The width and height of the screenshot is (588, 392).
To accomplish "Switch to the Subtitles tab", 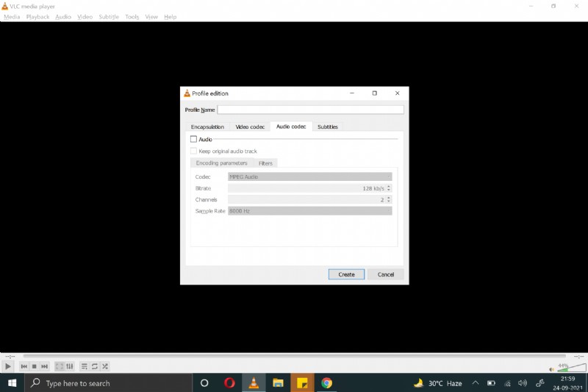I will click(328, 126).
